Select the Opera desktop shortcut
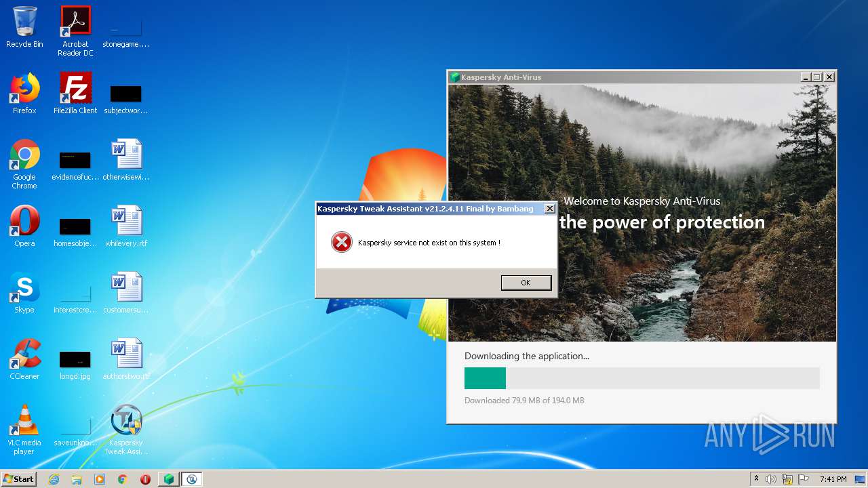 24,226
